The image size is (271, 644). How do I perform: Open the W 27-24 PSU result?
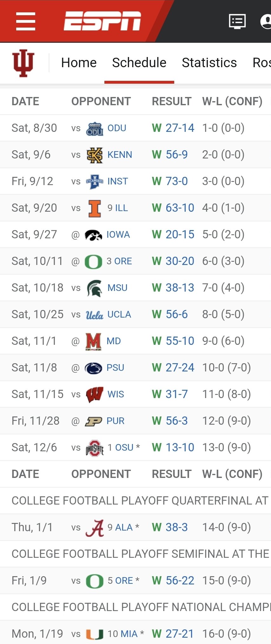pyautogui.click(x=173, y=368)
